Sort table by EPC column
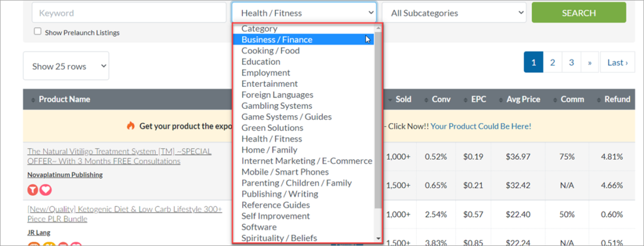Viewport: 644px width, 246px height. [477, 99]
